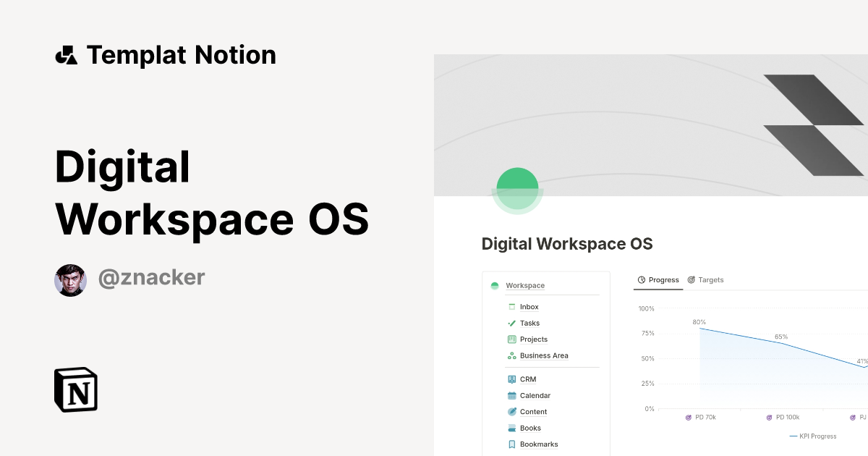868x456 pixels.
Task: Switch to the Targets tab
Action: click(x=705, y=279)
